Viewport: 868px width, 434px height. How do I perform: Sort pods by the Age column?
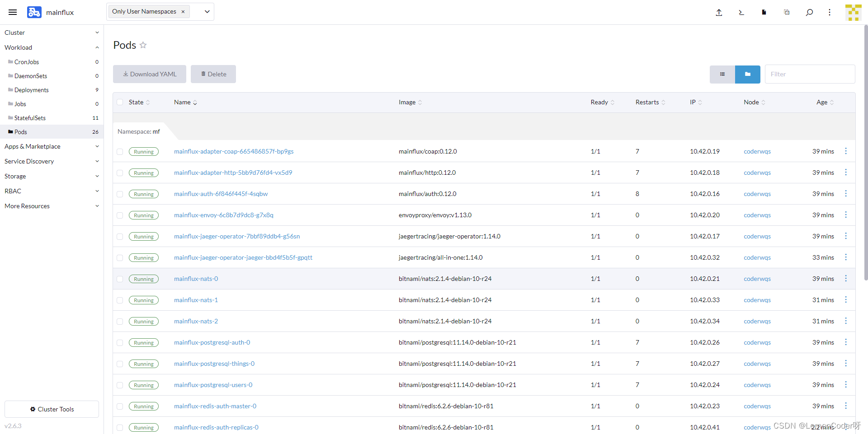point(825,102)
